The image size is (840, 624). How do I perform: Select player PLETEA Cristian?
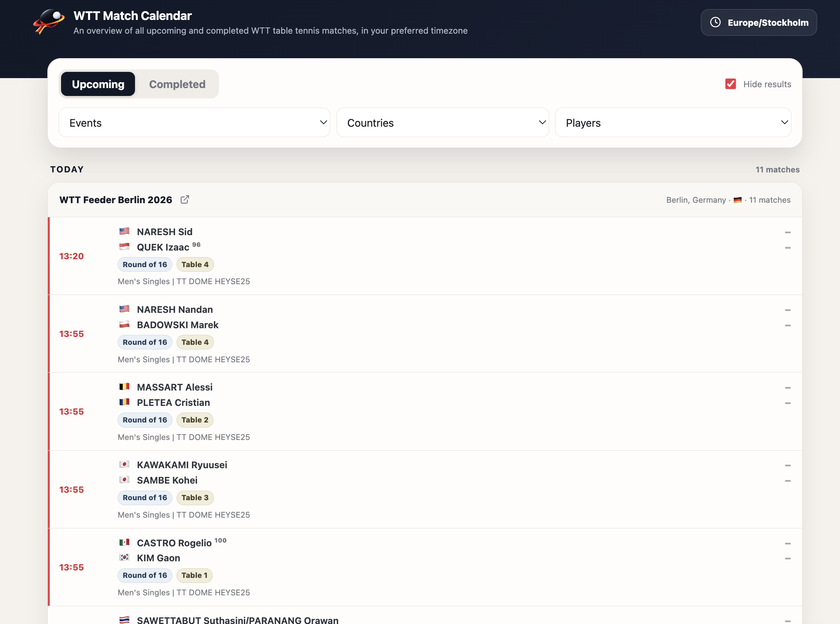point(174,403)
